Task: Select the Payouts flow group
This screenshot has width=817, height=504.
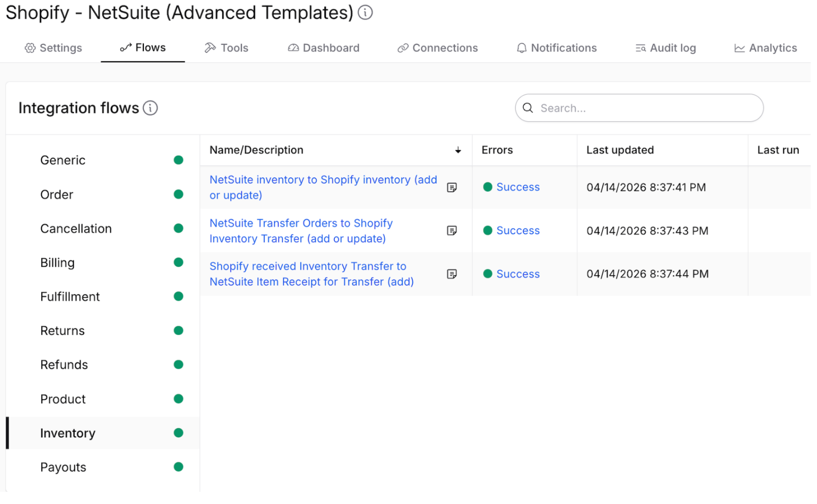Action: coord(103,467)
